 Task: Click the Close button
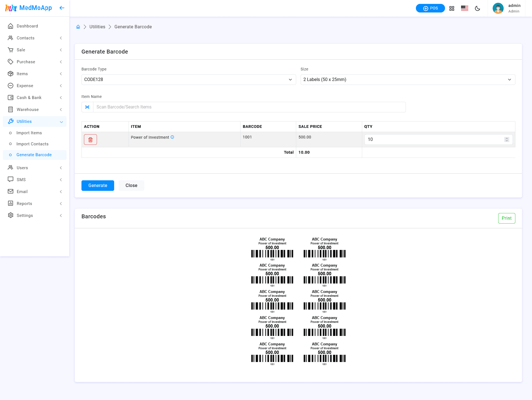pyautogui.click(x=131, y=186)
